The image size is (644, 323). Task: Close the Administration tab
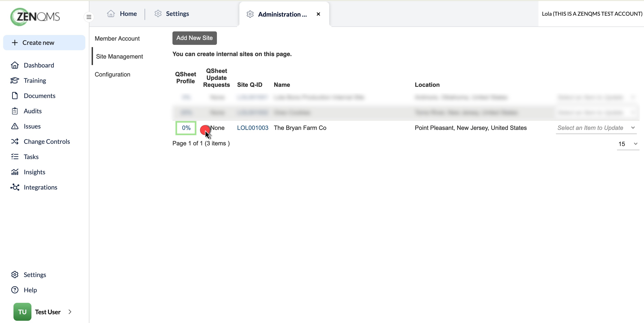click(x=318, y=14)
